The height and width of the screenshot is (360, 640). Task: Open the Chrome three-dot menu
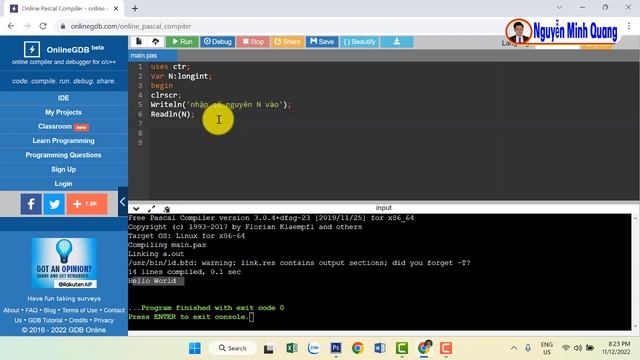(x=629, y=26)
